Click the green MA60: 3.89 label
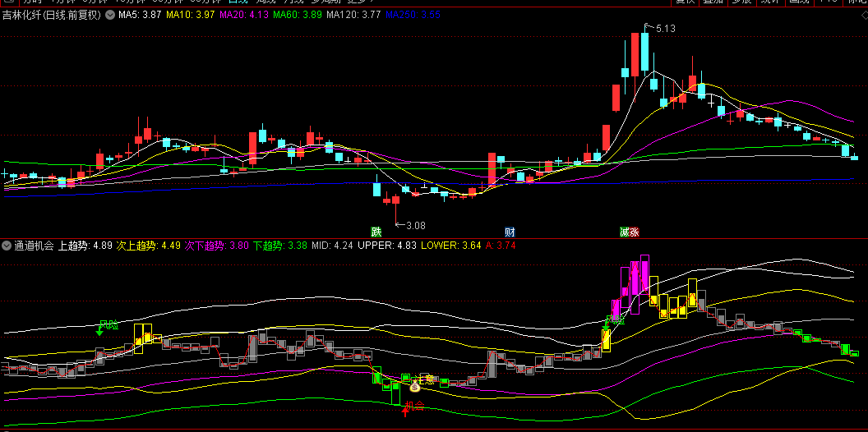The width and height of the screenshot is (868, 432). point(298,15)
